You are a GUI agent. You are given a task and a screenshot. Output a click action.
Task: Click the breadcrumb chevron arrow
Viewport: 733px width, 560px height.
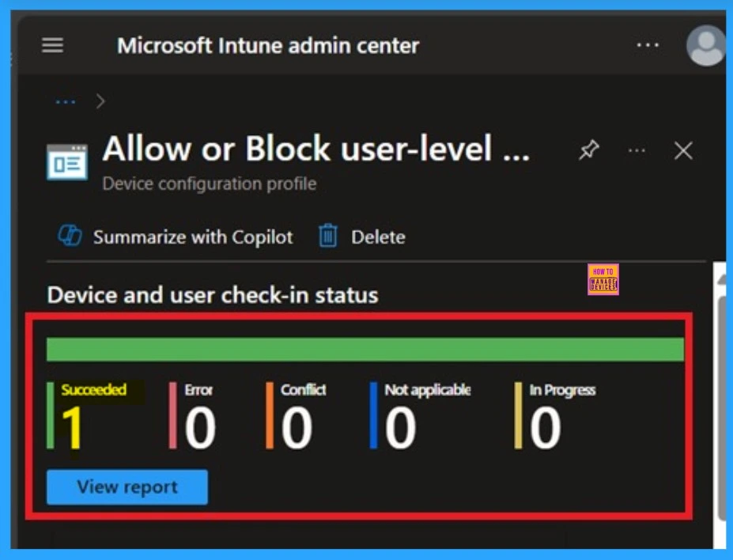pyautogui.click(x=100, y=101)
